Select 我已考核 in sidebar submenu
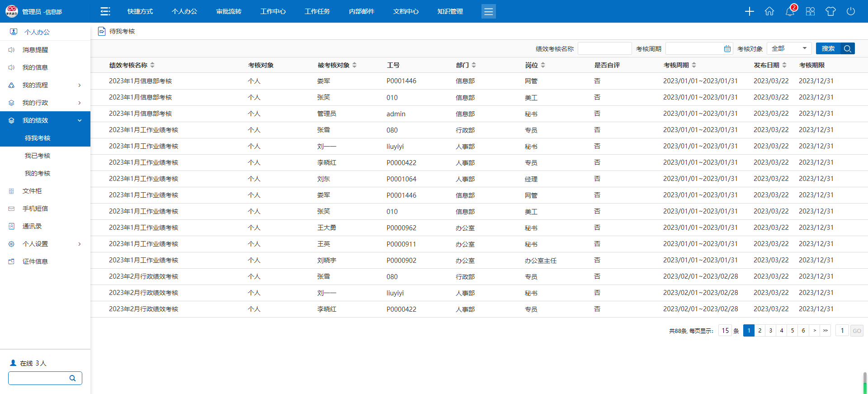The width and height of the screenshot is (868, 394). coord(38,156)
